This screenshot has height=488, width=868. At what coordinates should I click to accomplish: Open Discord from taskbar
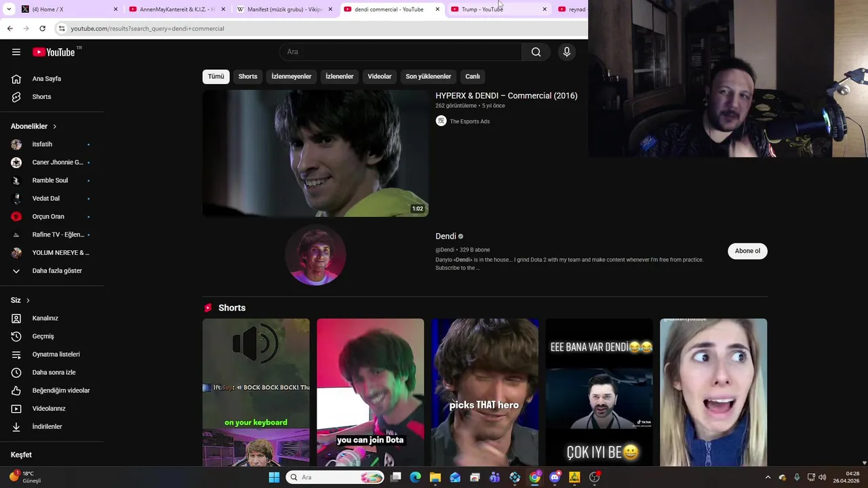[555, 477]
